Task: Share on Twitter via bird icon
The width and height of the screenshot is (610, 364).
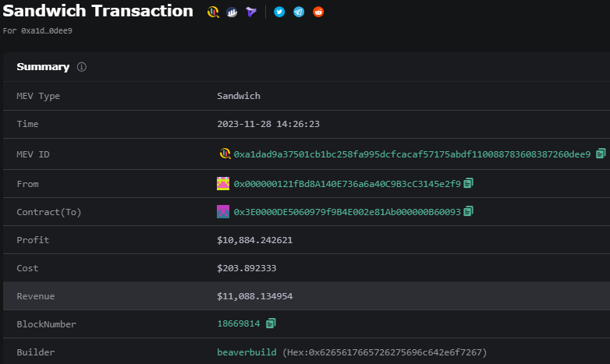Action: [x=279, y=12]
